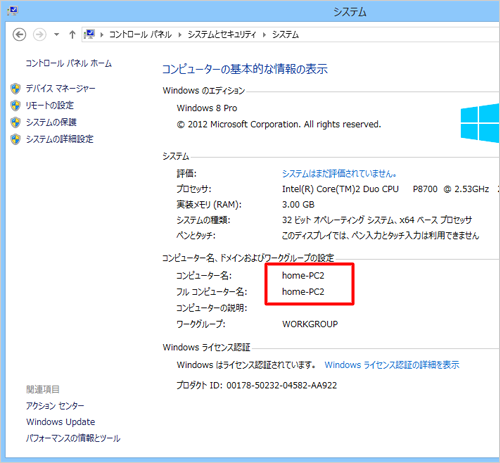Click shield icon beside システムの保護
Viewport: 500px width, 463px height.
click(15, 122)
